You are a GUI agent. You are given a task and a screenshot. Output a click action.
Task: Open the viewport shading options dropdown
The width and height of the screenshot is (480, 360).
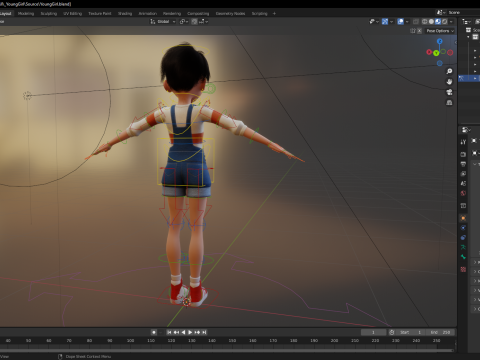(x=451, y=22)
